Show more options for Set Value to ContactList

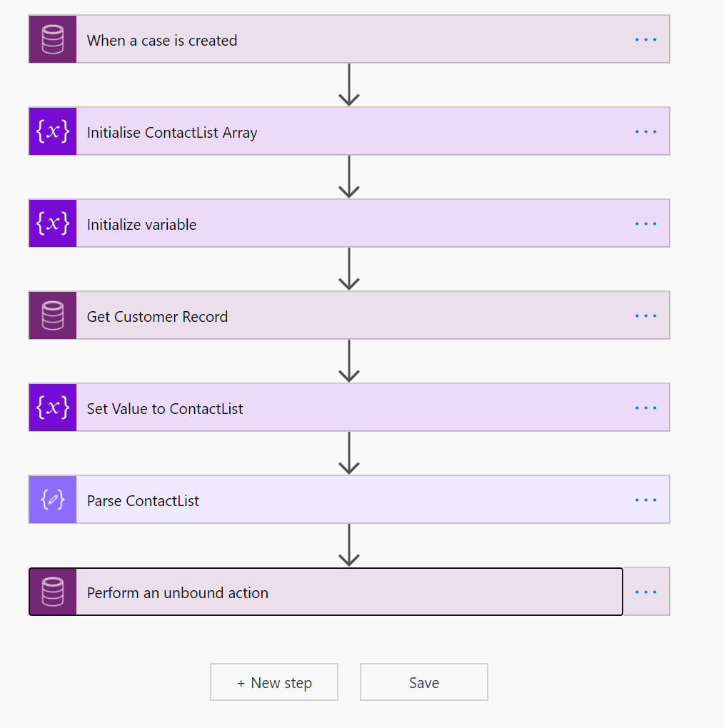[645, 408]
